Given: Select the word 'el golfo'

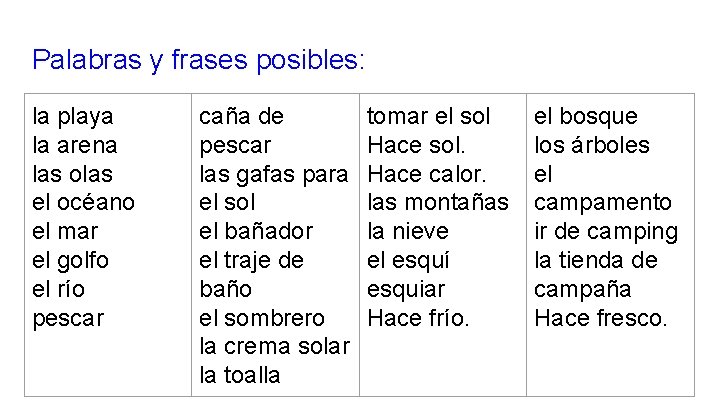Looking at the screenshot, I should click(x=71, y=261).
